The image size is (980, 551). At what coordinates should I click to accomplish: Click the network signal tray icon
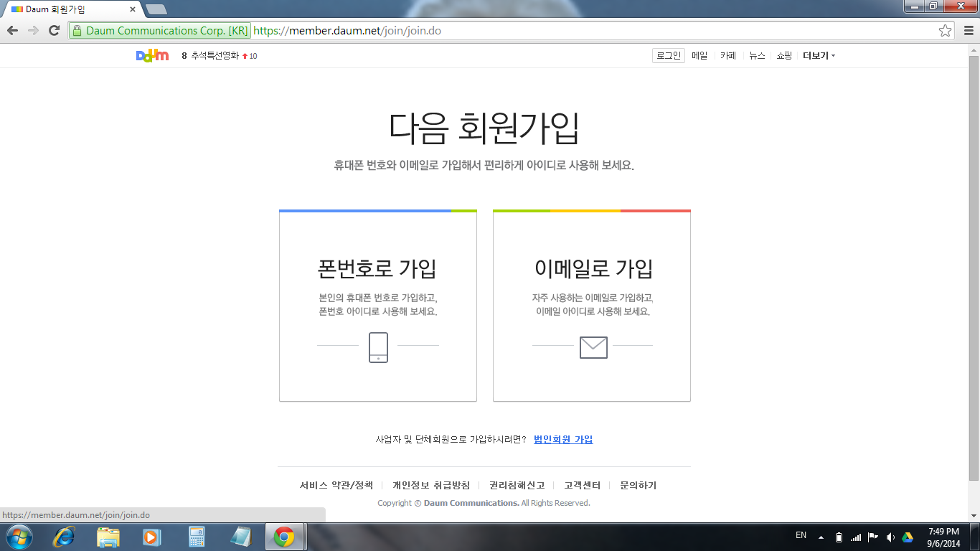(856, 537)
